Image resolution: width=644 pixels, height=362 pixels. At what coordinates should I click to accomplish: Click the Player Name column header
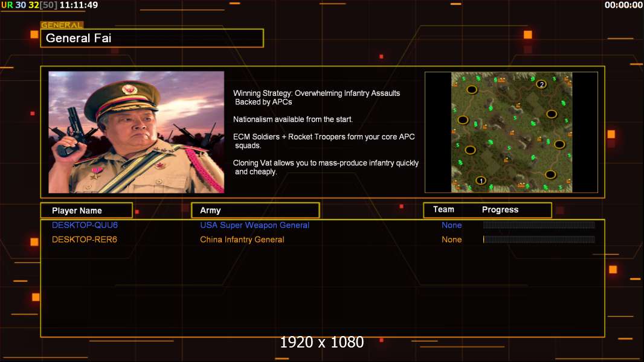[86, 211]
